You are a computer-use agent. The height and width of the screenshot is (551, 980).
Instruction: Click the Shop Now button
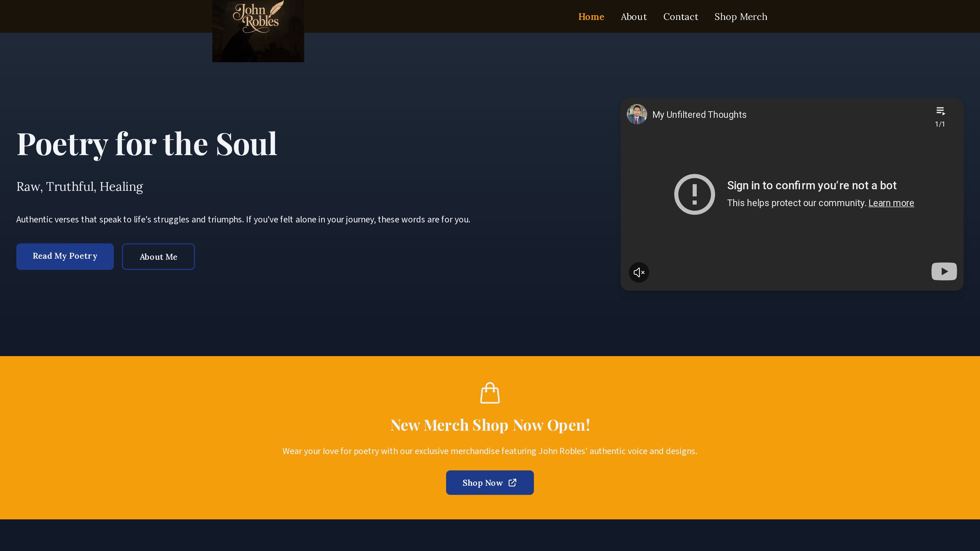tap(490, 483)
